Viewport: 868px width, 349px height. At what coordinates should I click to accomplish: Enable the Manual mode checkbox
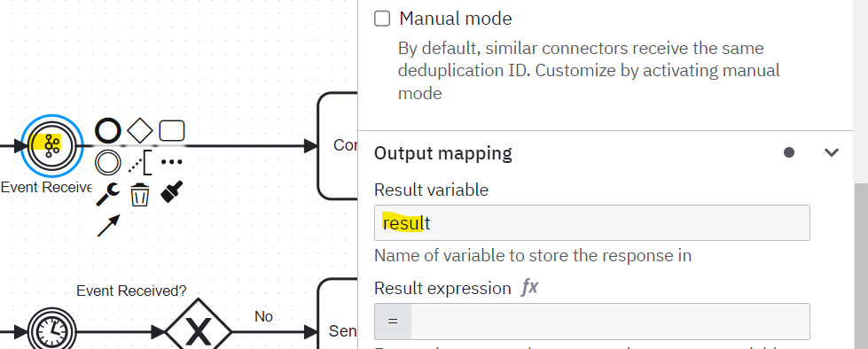point(382,19)
